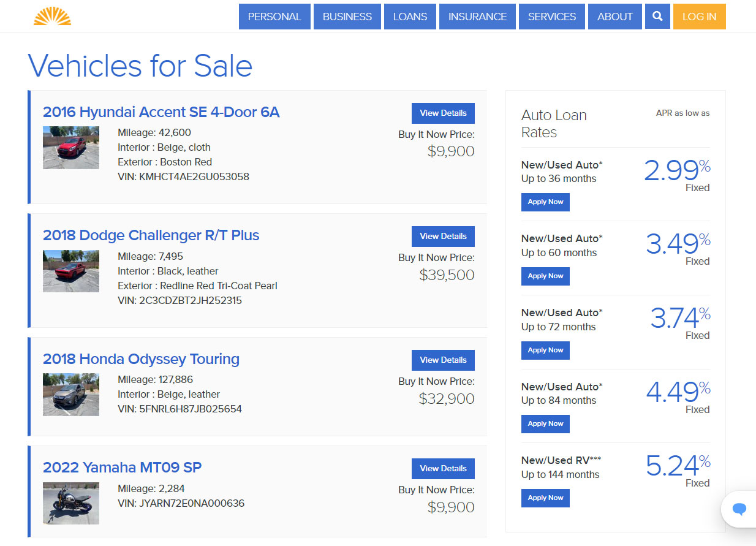This screenshot has width=756, height=546.
Task: Select the Yamaha motorcycle thumbnail image
Action: pos(71,503)
